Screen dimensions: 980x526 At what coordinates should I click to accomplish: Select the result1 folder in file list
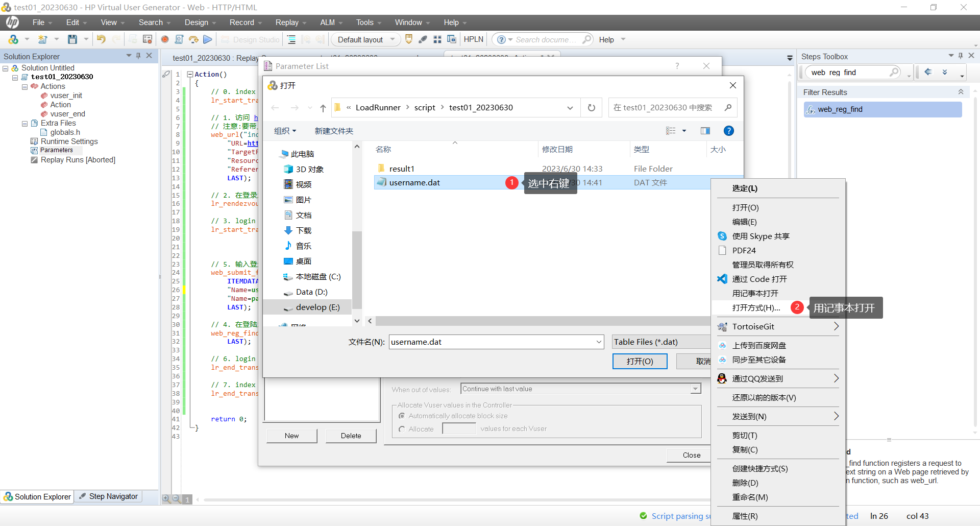click(401, 169)
